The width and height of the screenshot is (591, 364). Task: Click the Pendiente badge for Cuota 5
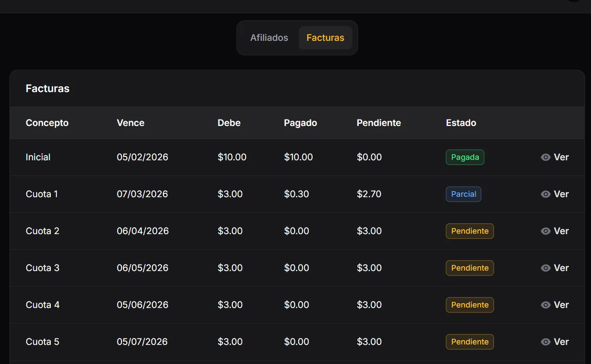point(470,342)
